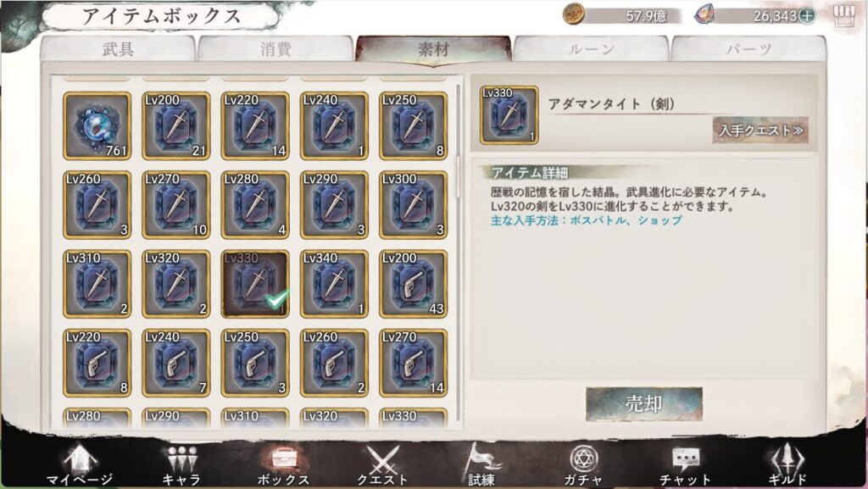Click the item list vertical scrollbar
This screenshot has height=489, width=868.
pyautogui.click(x=458, y=252)
